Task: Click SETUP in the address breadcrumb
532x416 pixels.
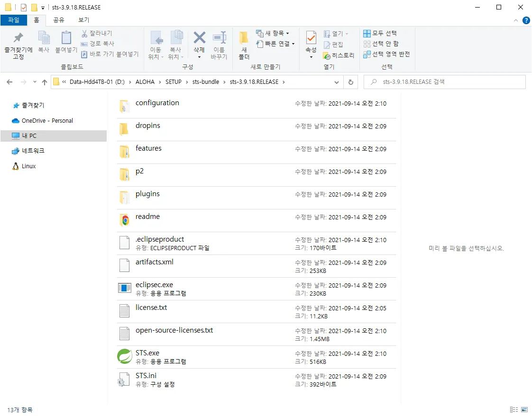Action: click(x=174, y=82)
